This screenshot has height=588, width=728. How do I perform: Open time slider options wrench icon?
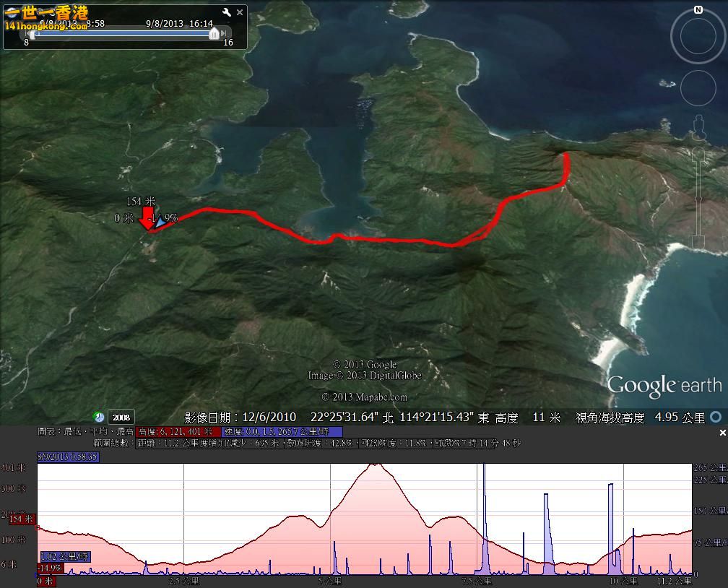click(227, 12)
